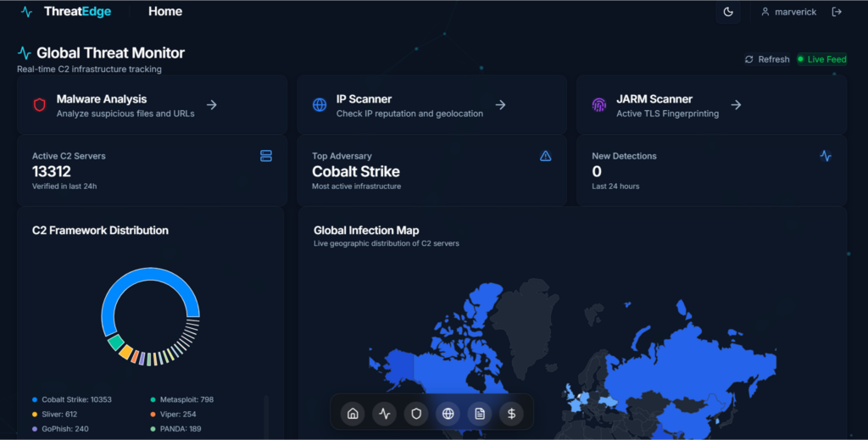The height and width of the screenshot is (440, 868).
Task: Open the JARM Scanner card
Action: [x=711, y=105]
